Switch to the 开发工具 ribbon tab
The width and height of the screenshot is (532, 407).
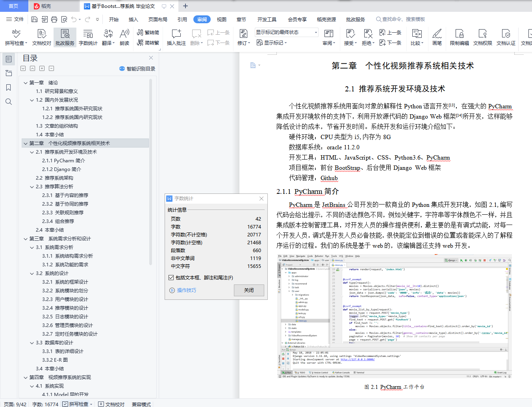tap(267, 19)
